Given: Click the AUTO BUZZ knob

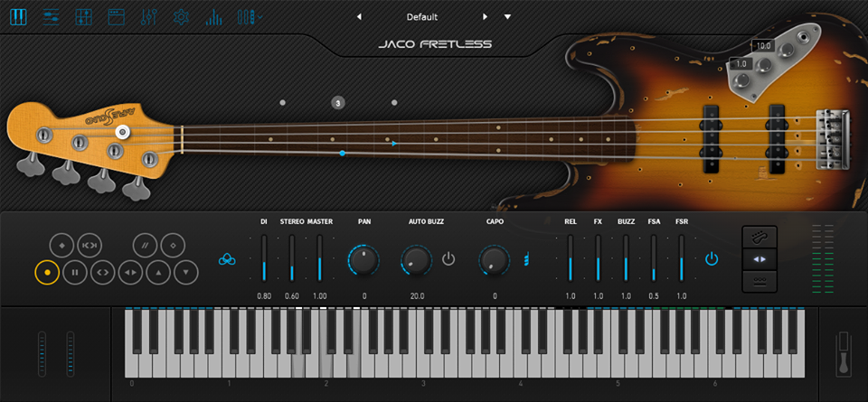Looking at the screenshot, I should (x=416, y=260).
